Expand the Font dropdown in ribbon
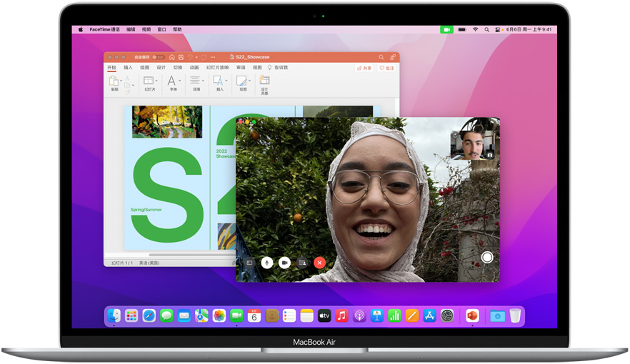 coord(179,81)
